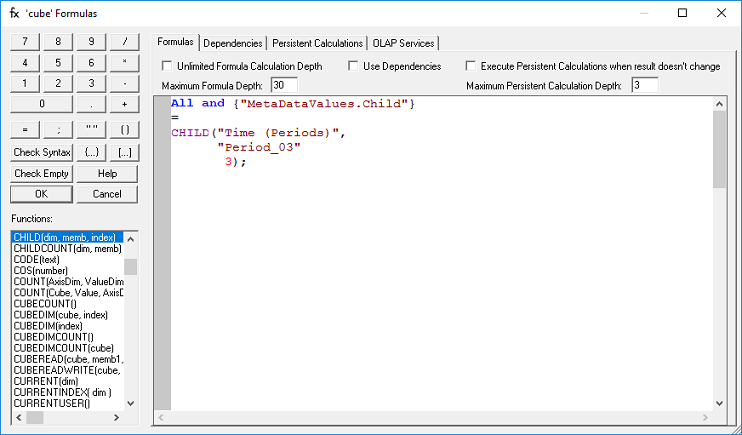
Task: Select CUBEDIM(index) function
Action: coord(67,326)
